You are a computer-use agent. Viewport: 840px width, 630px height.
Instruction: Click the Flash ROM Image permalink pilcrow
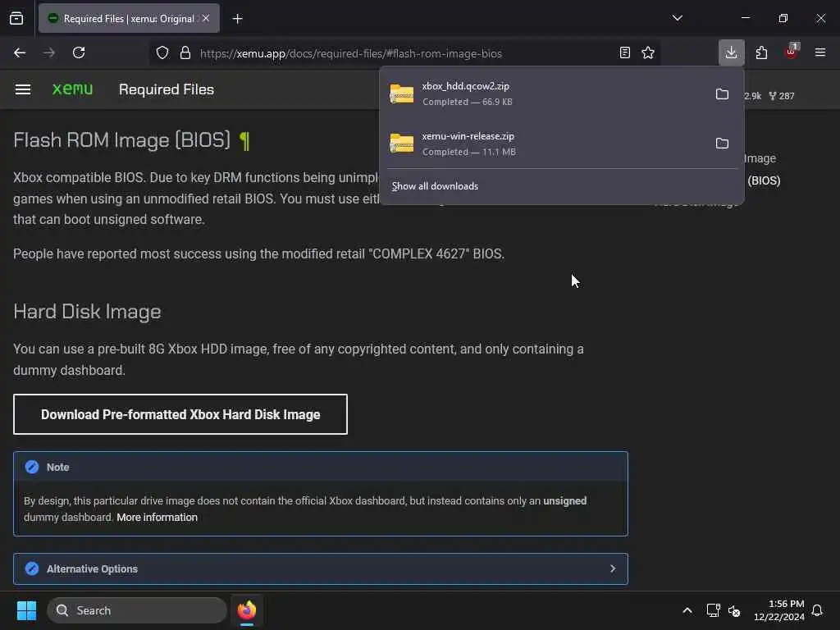pos(244,141)
